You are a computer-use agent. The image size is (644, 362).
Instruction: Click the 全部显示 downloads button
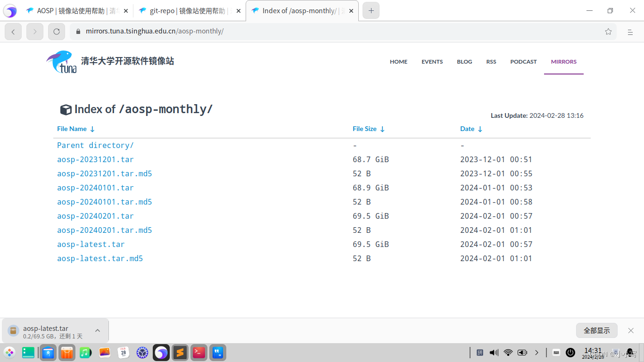click(x=596, y=330)
